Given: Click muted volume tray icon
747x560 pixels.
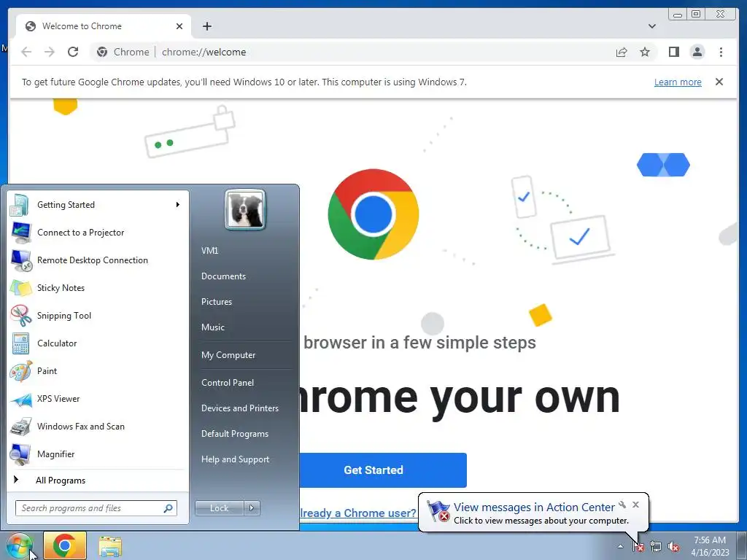Looking at the screenshot, I should point(673,547).
